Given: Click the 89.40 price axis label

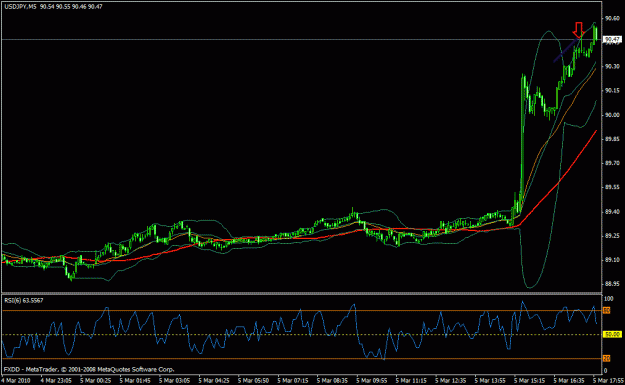Looking at the screenshot, I should 612,212.
